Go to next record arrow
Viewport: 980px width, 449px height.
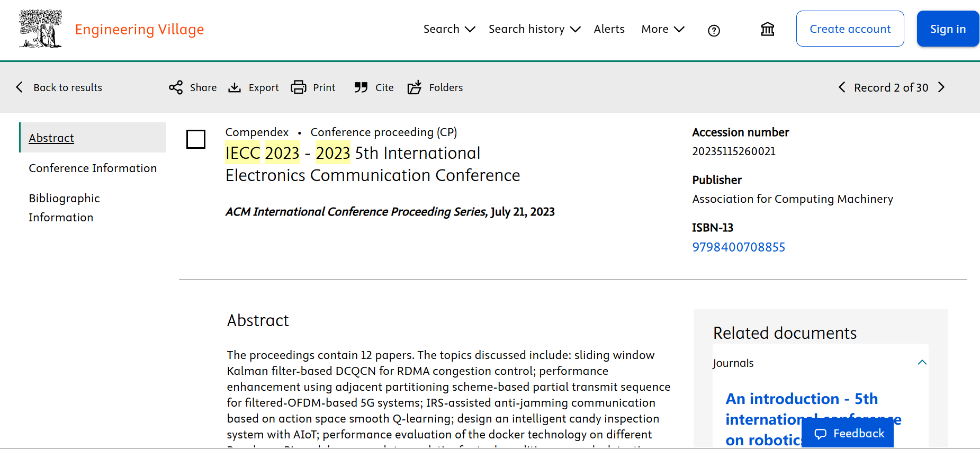941,87
